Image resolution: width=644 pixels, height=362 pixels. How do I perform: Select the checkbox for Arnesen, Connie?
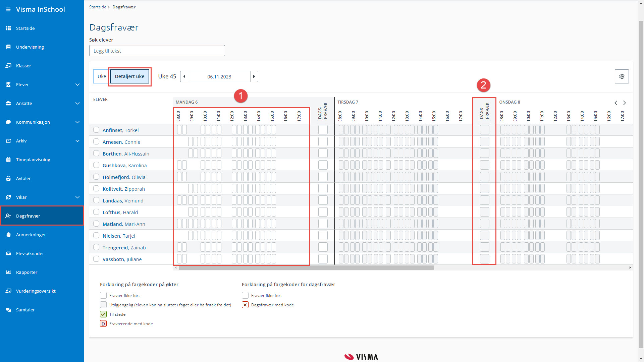coord(96,141)
